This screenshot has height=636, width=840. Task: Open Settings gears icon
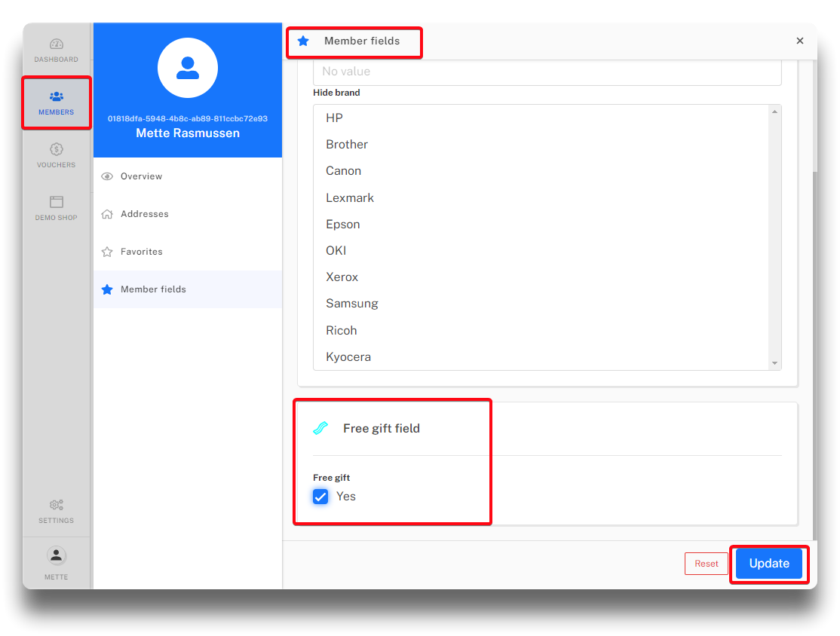click(57, 505)
